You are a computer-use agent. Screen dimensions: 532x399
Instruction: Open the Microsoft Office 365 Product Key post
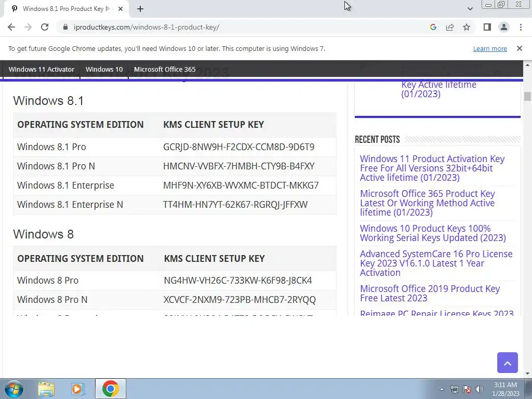(x=428, y=203)
